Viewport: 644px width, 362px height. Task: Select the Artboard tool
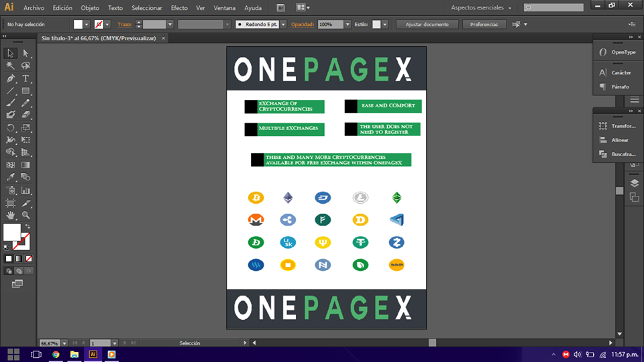tap(10, 203)
